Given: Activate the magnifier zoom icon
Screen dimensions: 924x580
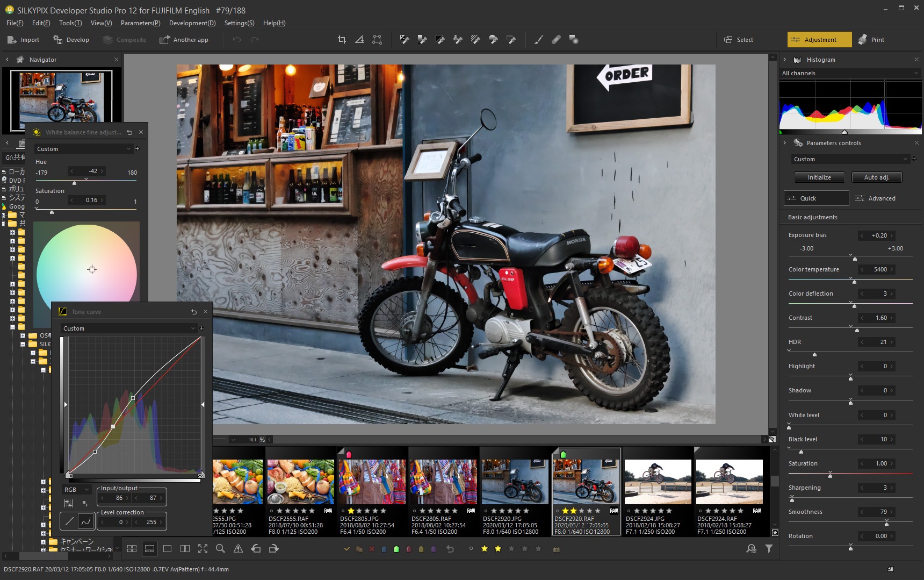Looking at the screenshot, I should [x=220, y=548].
